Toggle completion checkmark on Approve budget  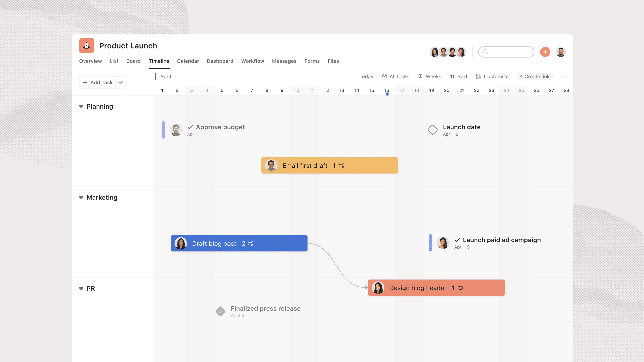[x=190, y=127]
